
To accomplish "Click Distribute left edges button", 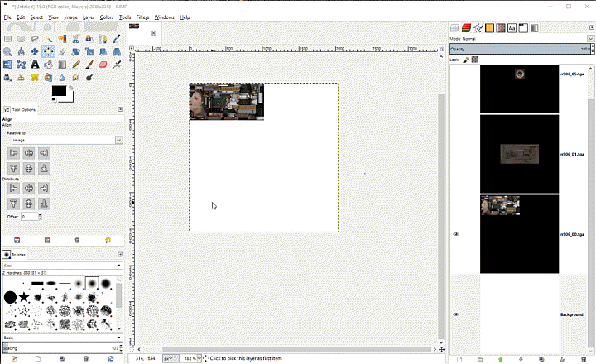I will (14, 188).
